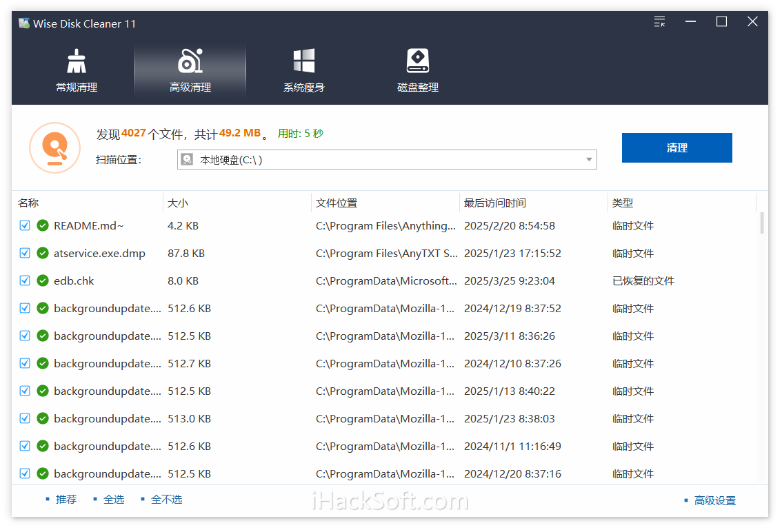Open the 系统瘦身 tab
This screenshot has width=782, height=532.
coord(303,70)
